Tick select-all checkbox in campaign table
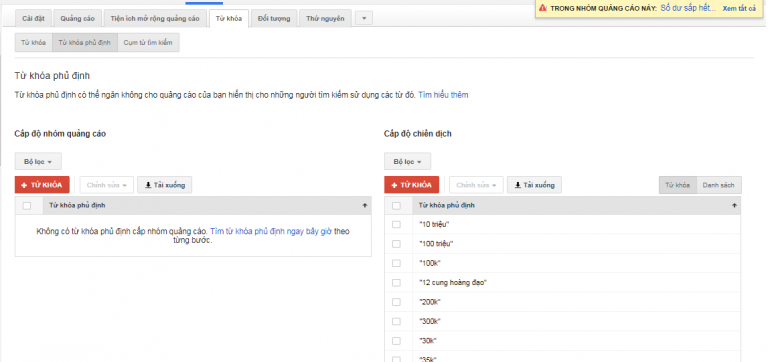The height and width of the screenshot is (362, 768). coord(396,206)
